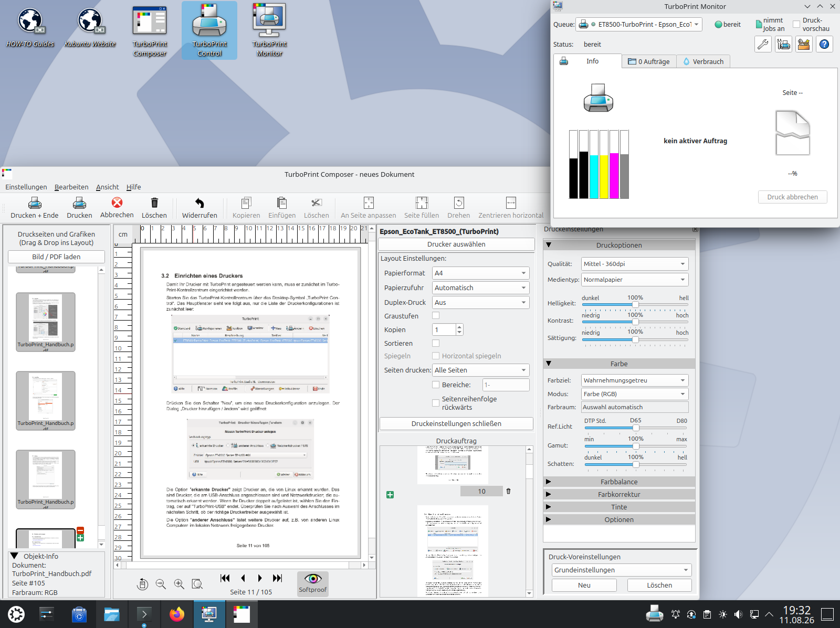Adjust the Sättigung slider handle
Screen dimensions: 840x628
635,339
